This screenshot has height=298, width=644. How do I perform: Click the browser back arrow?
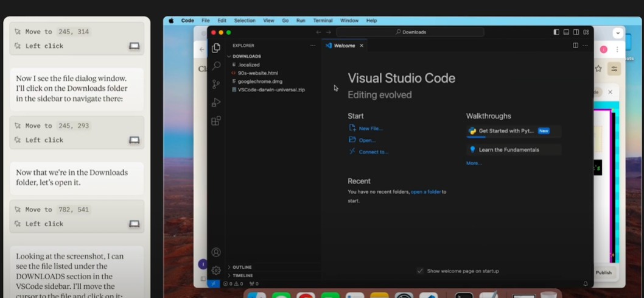point(201,49)
